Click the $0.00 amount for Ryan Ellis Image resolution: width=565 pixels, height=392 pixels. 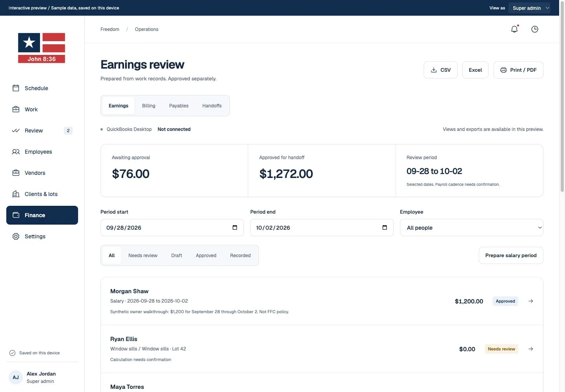(467, 349)
